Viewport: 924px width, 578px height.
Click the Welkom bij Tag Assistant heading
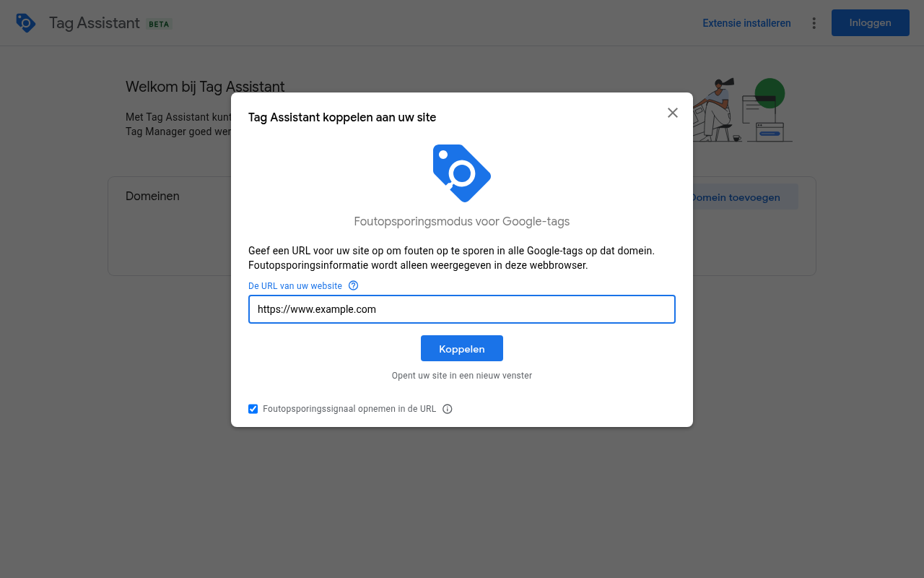205,87
